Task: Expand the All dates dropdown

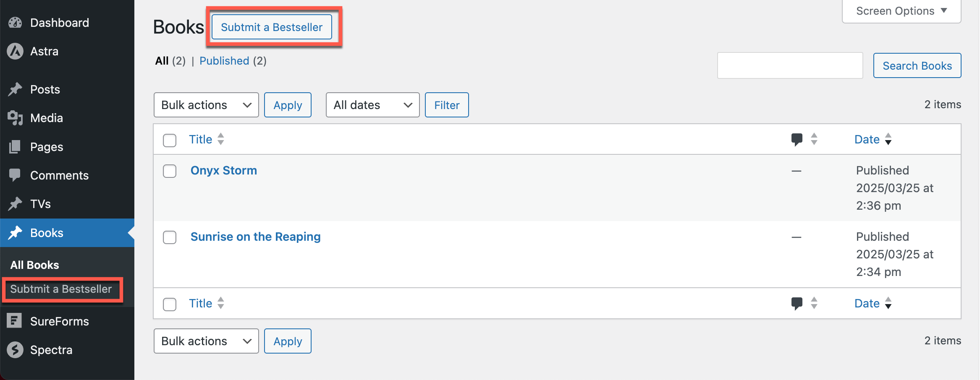Action: coord(373,105)
